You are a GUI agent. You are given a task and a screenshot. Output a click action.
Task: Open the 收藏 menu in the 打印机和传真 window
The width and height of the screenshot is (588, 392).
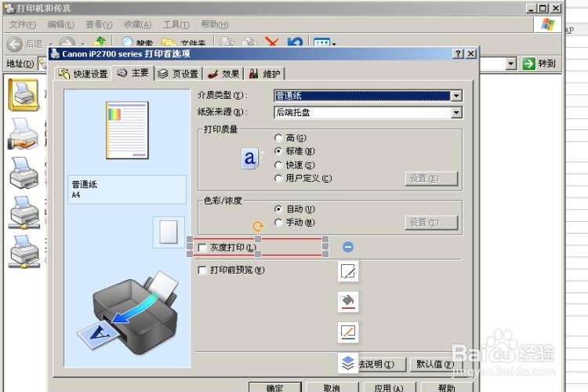[x=137, y=25]
